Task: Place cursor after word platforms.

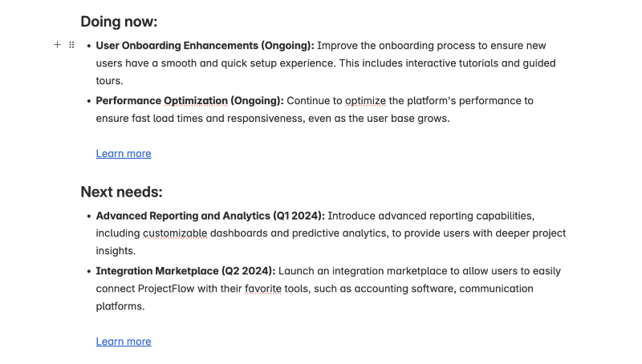Action: (x=145, y=306)
